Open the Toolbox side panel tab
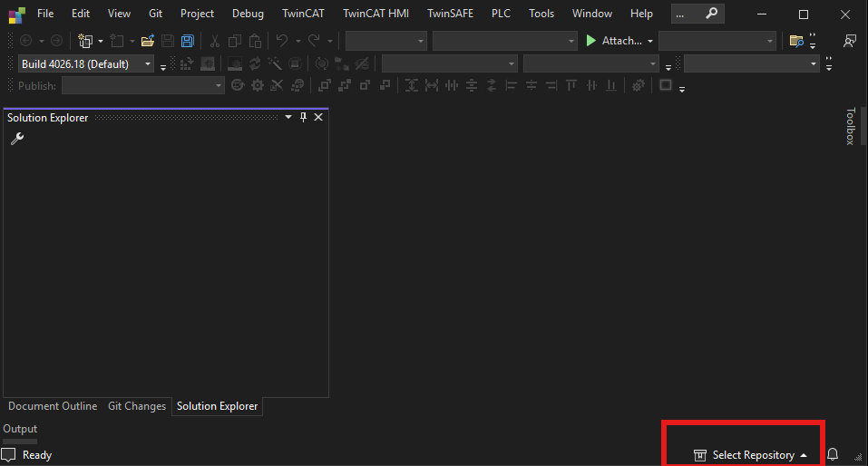This screenshot has width=868, height=466. (x=851, y=127)
